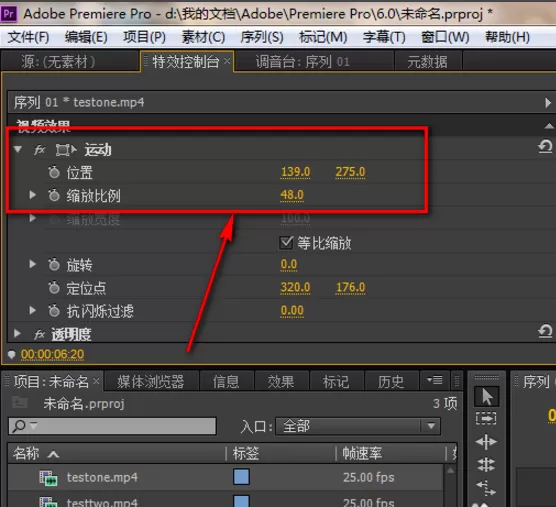Open the 入口 全部 dropdown
The image size is (556, 507).
358,426
